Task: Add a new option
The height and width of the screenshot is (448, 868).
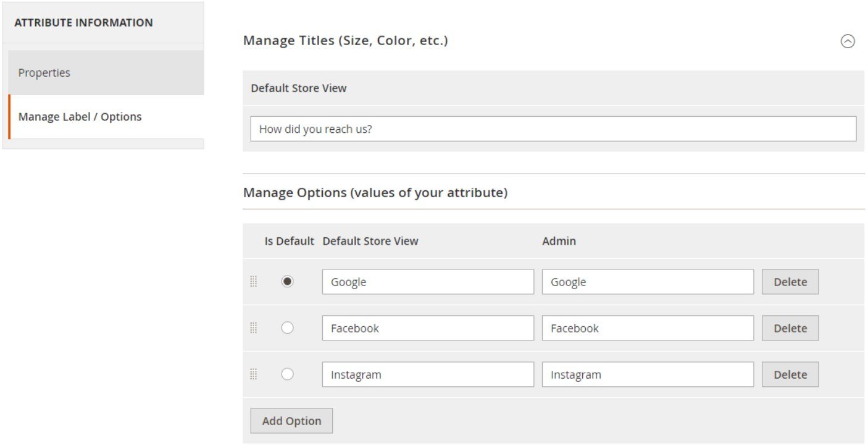Action: tap(291, 421)
